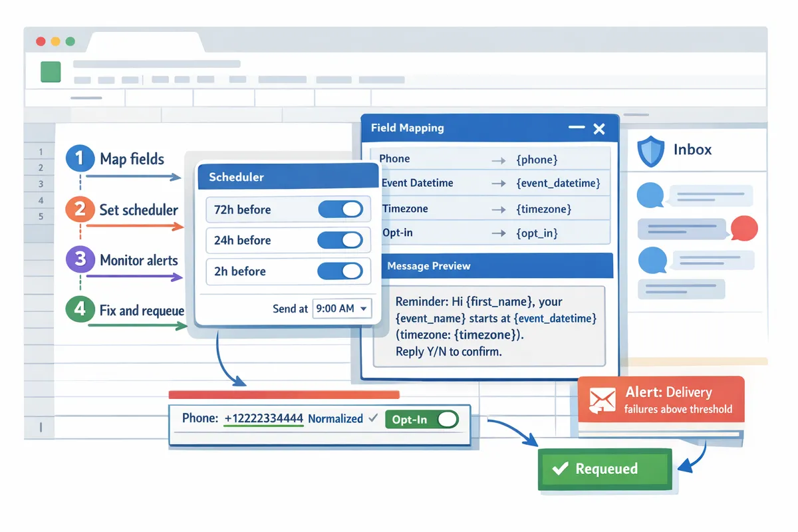798x532 pixels.
Task: Select the Timezone mapping row
Action: (490, 209)
